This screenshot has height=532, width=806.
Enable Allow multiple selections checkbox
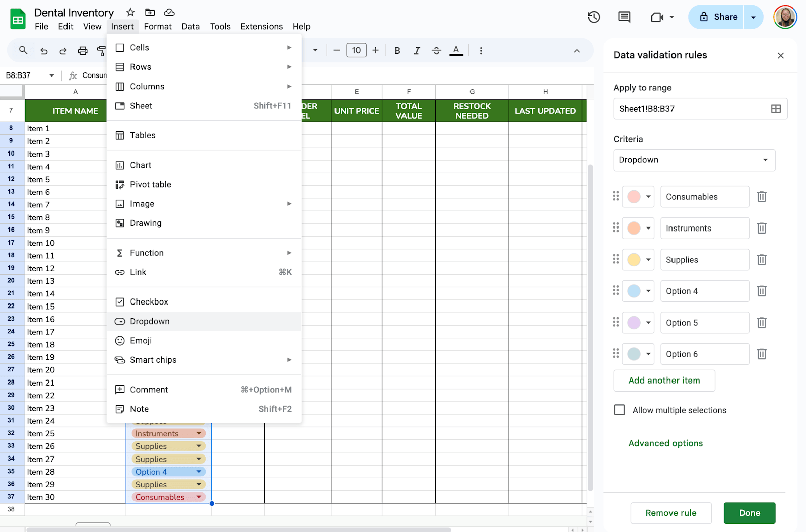pyautogui.click(x=620, y=410)
